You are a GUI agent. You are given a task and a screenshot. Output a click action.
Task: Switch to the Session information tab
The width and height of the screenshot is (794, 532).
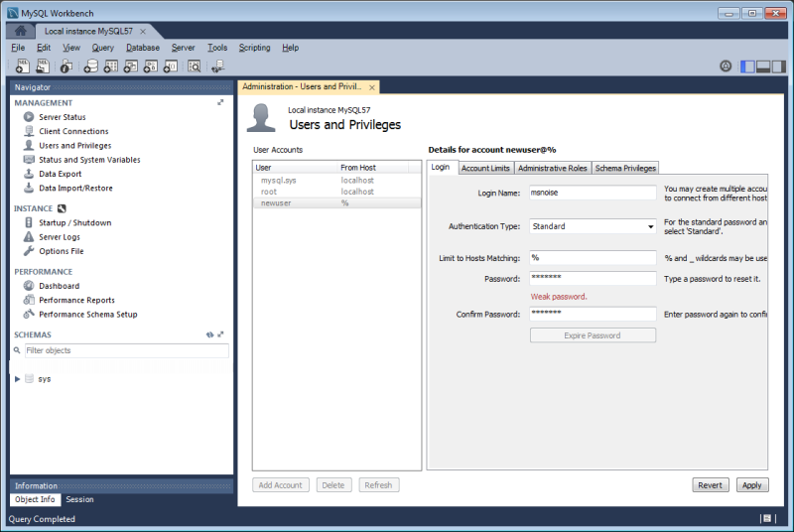[x=79, y=499]
